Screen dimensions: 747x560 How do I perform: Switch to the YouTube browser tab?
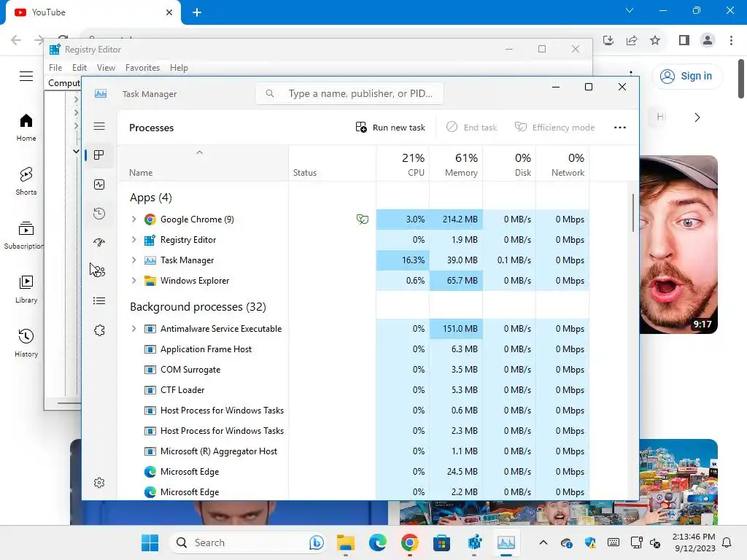tap(93, 12)
